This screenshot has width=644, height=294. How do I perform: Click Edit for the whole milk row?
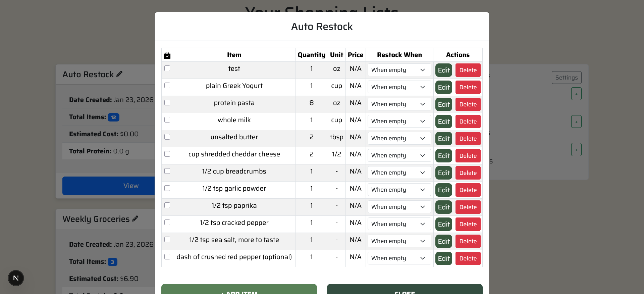pos(443,121)
